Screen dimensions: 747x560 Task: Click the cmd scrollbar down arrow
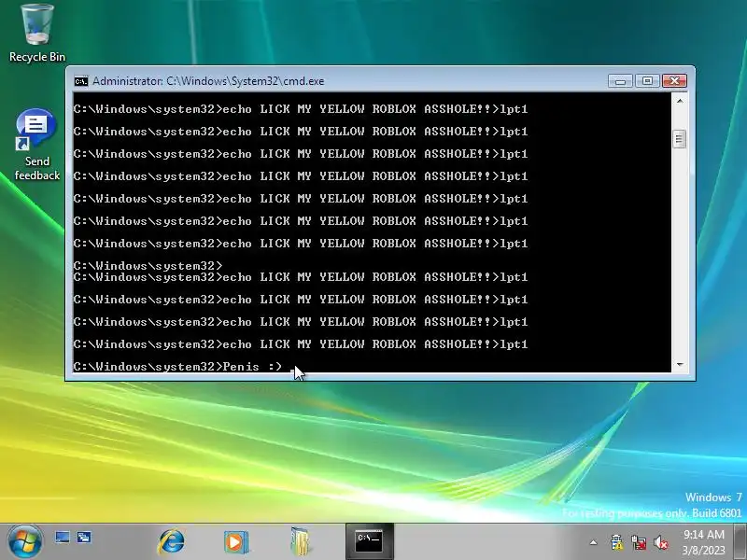pyautogui.click(x=680, y=365)
